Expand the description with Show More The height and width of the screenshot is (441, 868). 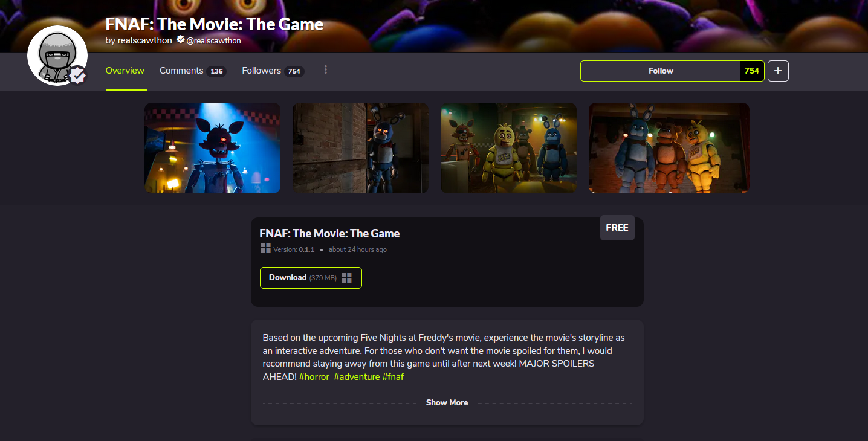click(447, 403)
